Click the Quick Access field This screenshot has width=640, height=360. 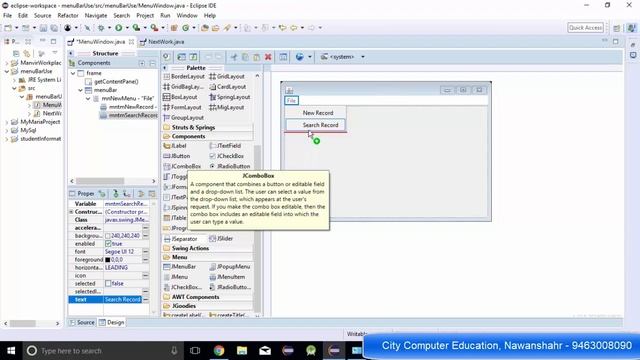coord(585,27)
